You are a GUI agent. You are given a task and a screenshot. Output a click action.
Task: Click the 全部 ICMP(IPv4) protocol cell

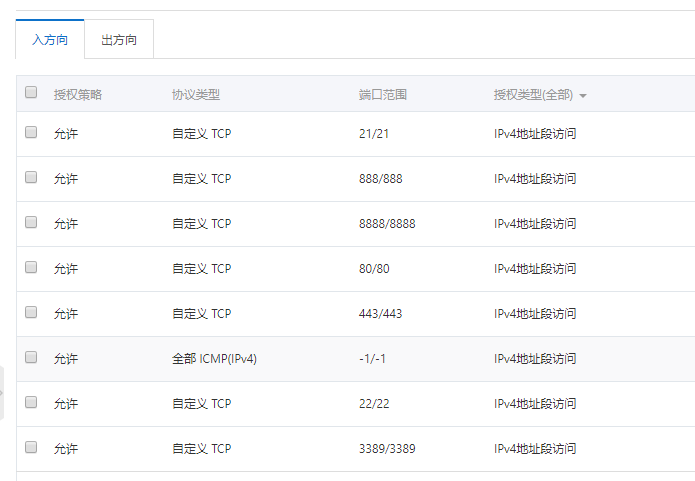pos(215,359)
